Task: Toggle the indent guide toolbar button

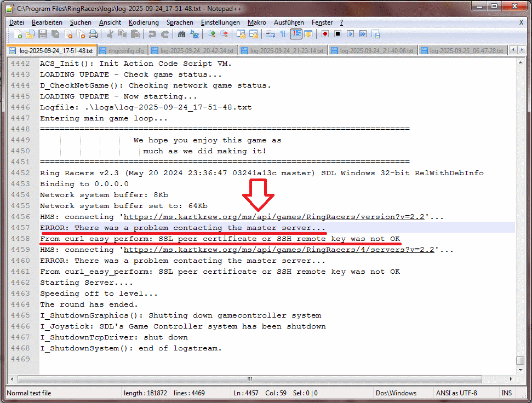Action: pyautogui.click(x=296, y=34)
